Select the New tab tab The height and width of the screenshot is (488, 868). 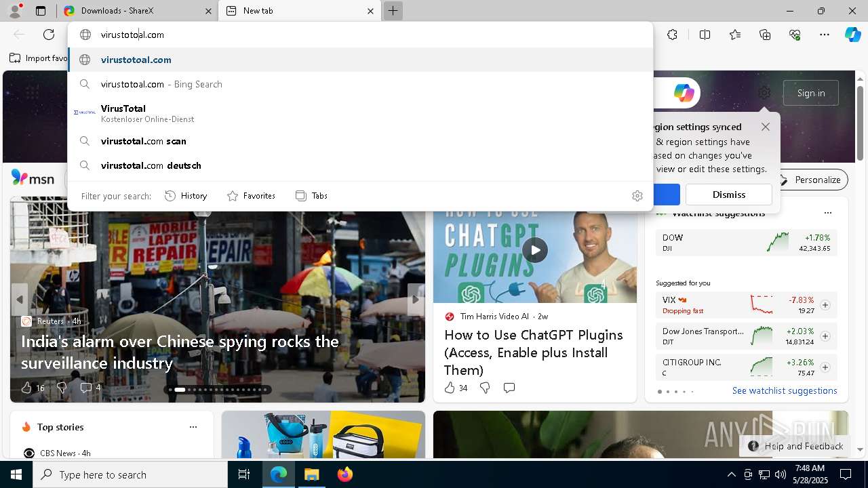[x=300, y=11]
